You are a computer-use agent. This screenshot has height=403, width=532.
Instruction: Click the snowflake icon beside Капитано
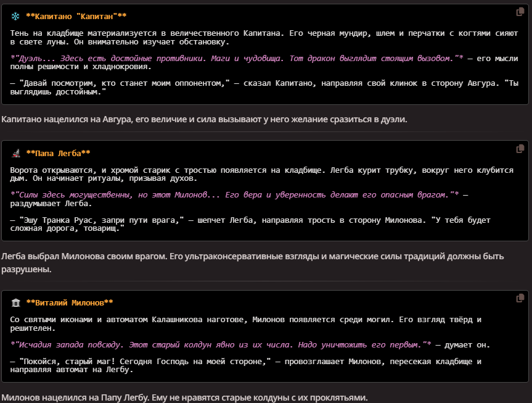tap(15, 16)
